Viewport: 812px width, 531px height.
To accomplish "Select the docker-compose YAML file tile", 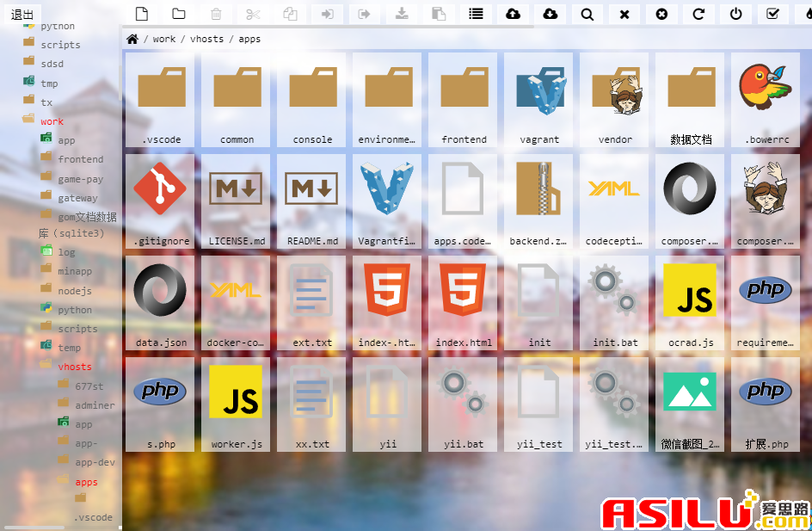I will point(237,303).
